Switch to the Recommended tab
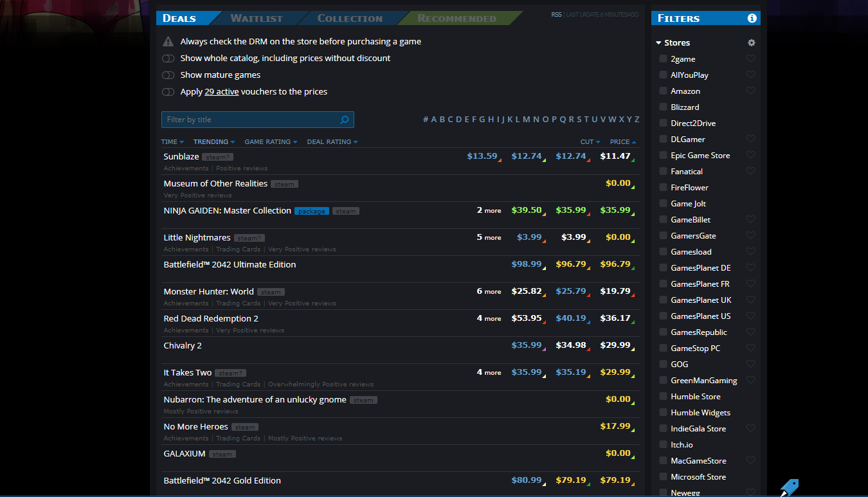The height and width of the screenshot is (497, 868). 457,18
